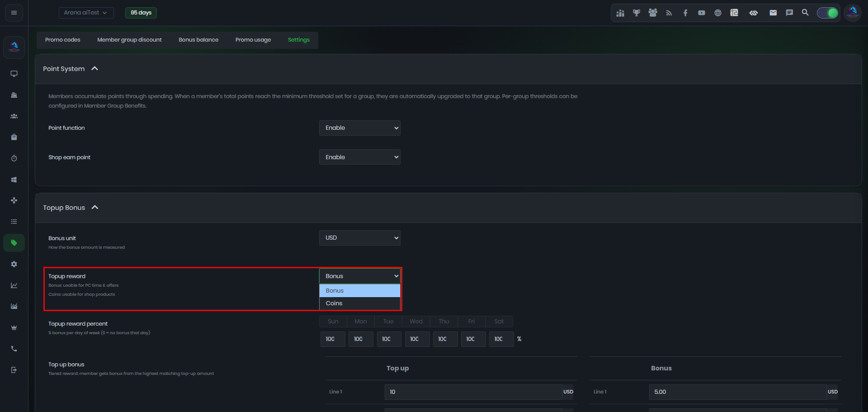Click the Tuesday reward percent field

point(389,339)
